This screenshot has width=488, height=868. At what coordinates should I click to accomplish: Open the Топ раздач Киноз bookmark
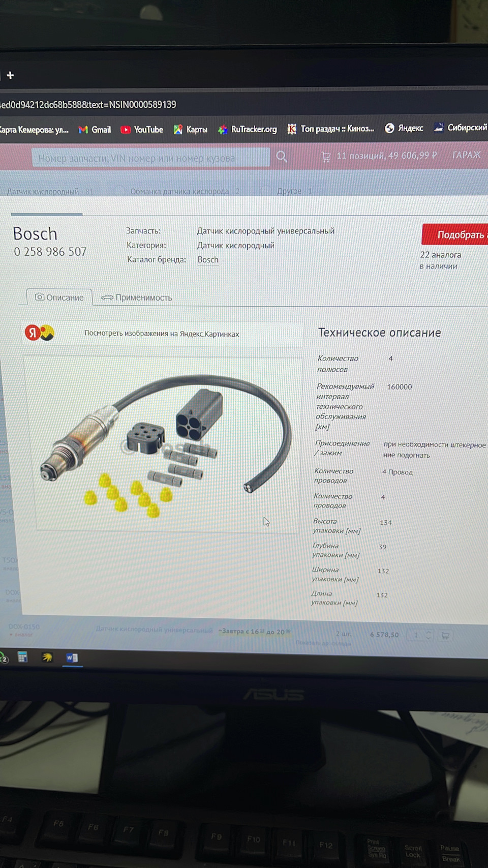click(330, 129)
